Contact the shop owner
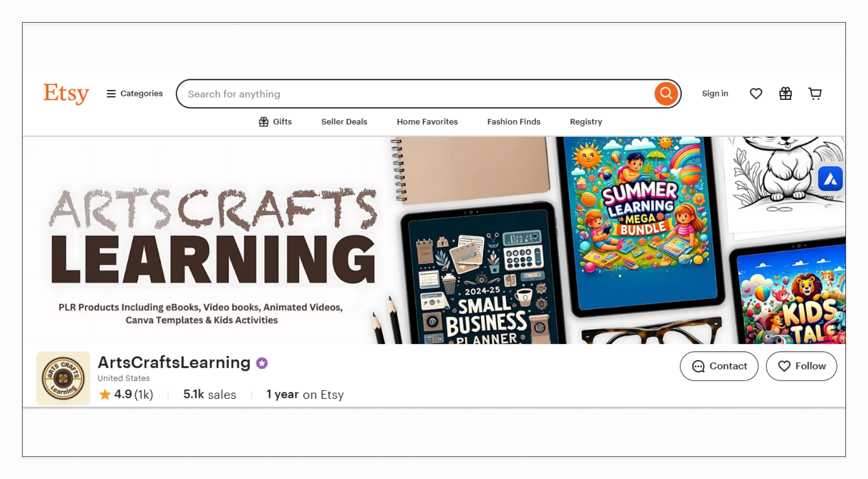 719,366
